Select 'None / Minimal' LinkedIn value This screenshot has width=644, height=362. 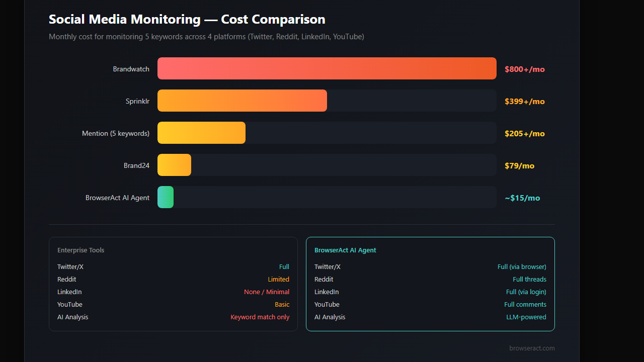pos(267,292)
